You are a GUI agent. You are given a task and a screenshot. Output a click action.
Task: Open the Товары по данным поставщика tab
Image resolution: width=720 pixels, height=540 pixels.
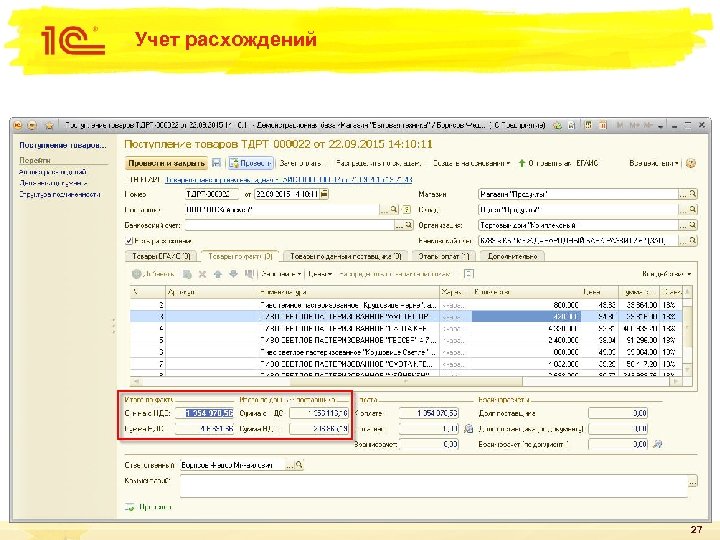coord(346,256)
